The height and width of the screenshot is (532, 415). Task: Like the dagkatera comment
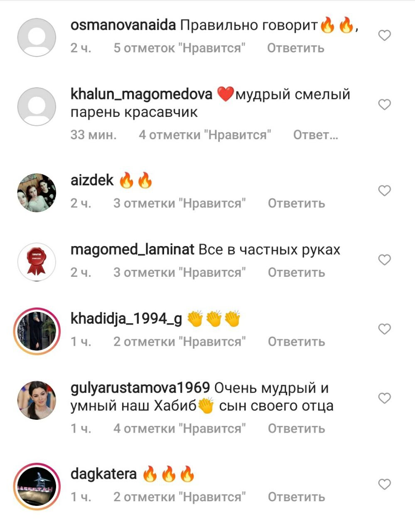pyautogui.click(x=385, y=484)
